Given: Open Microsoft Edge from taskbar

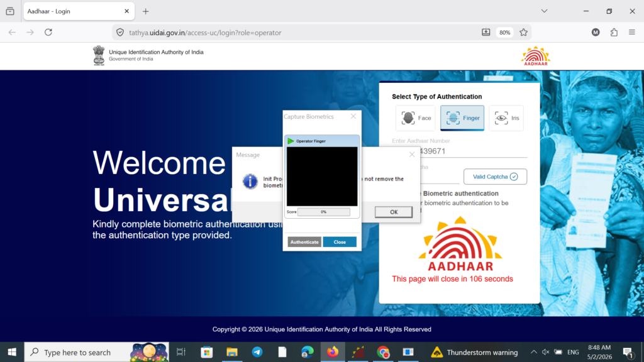Looking at the screenshot, I should (307, 352).
